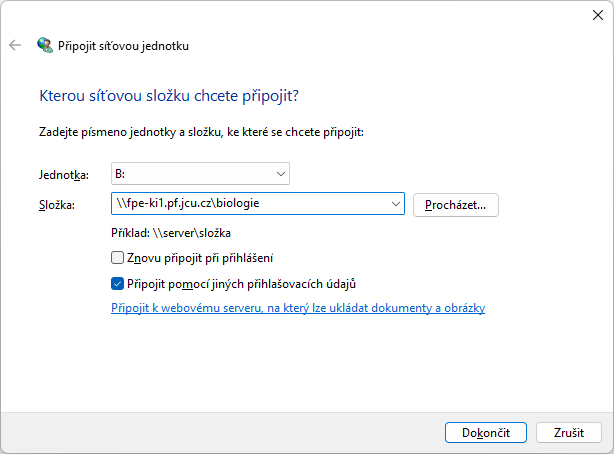Click the heading Kterou síťovou složku chcete připojit?

(x=169, y=96)
